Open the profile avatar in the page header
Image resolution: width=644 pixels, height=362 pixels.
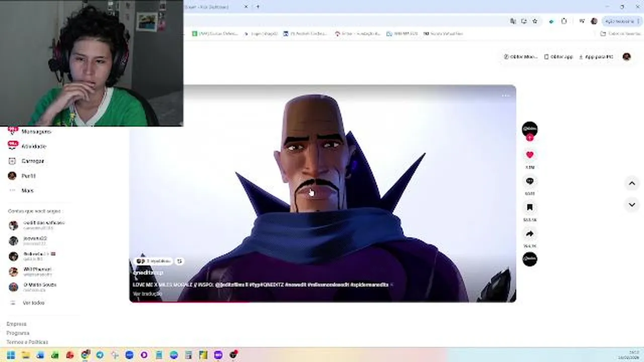626,57
